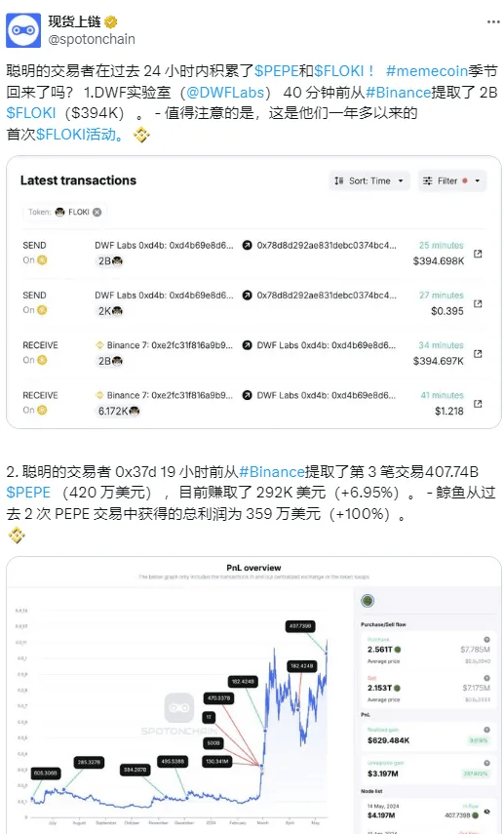The image size is (504, 834).
Task: Click the FLOKI icon beside 6.172K
Action: click(x=134, y=411)
